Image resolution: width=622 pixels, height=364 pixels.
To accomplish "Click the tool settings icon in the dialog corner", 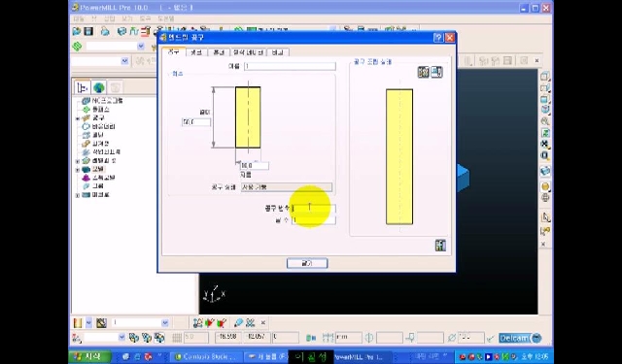I will pyautogui.click(x=440, y=246).
